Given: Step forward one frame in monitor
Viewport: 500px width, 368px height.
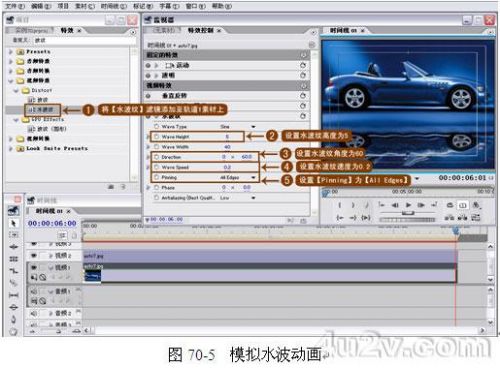Looking at the screenshot, I should [x=421, y=205].
